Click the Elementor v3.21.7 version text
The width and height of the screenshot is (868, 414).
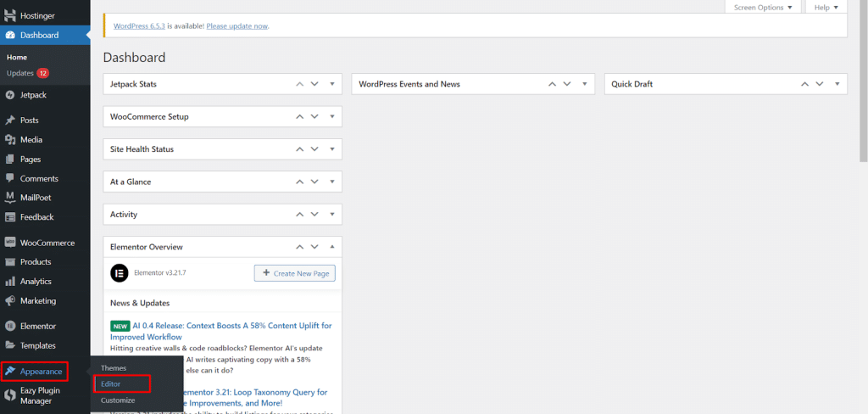pyautogui.click(x=160, y=273)
